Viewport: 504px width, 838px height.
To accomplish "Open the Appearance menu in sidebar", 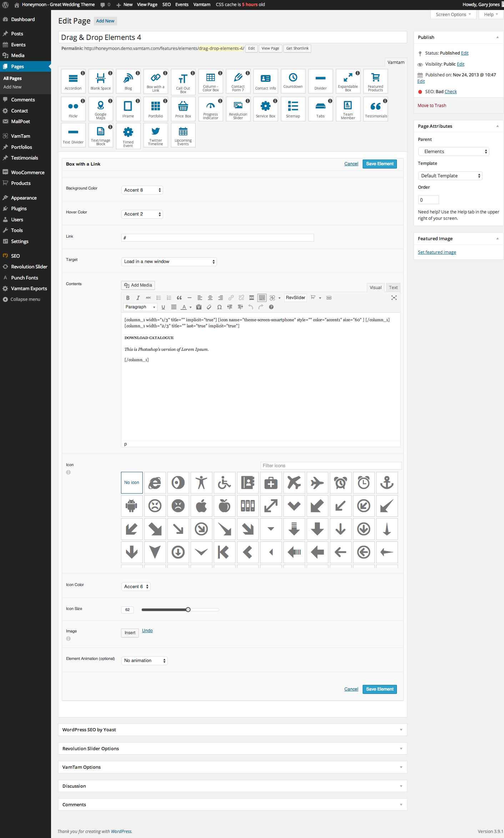I will 24,198.
